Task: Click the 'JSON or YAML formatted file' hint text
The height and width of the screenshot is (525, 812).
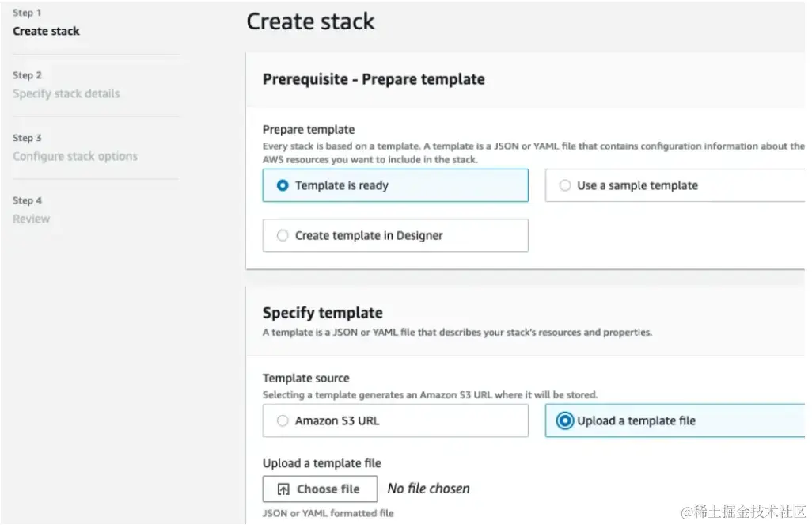Action: (x=328, y=513)
